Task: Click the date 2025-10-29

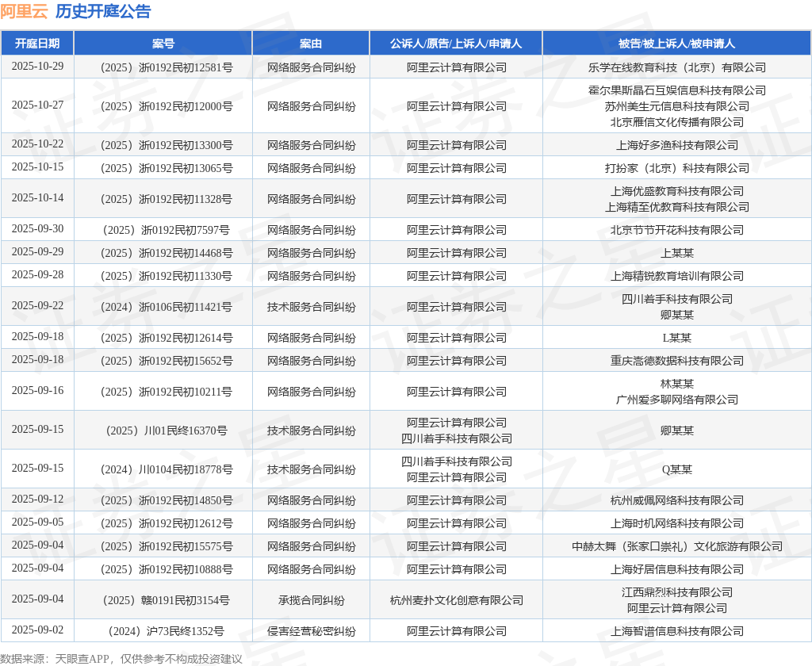Action: pyautogui.click(x=37, y=67)
